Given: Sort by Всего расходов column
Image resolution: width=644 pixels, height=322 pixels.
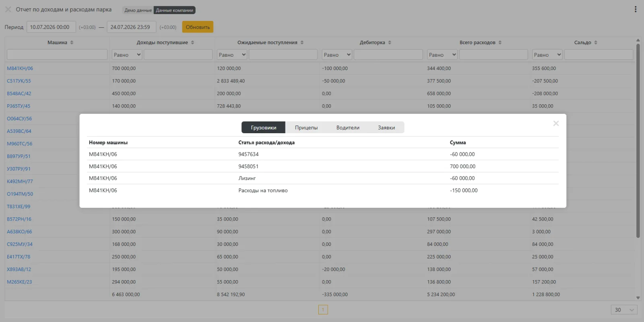Looking at the screenshot, I should tap(500, 43).
